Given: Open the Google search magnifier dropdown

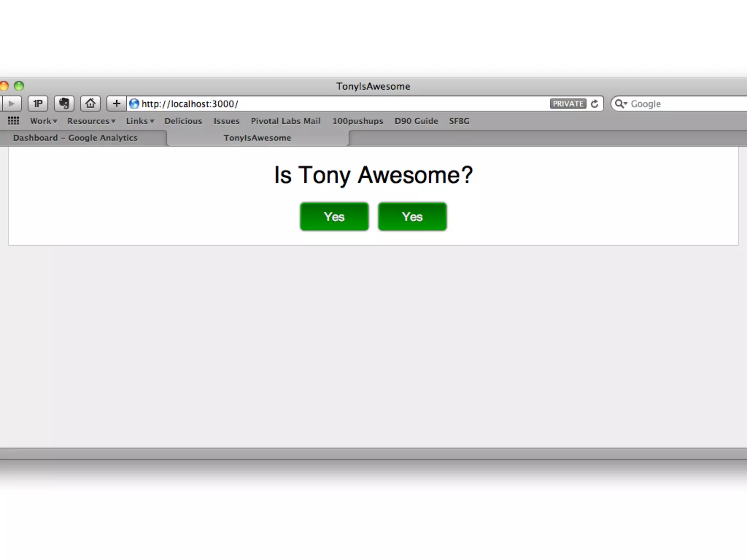Looking at the screenshot, I should point(620,104).
